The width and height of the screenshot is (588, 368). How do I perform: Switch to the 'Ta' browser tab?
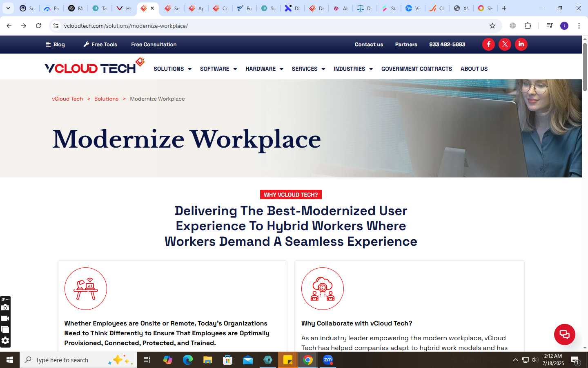100,8
